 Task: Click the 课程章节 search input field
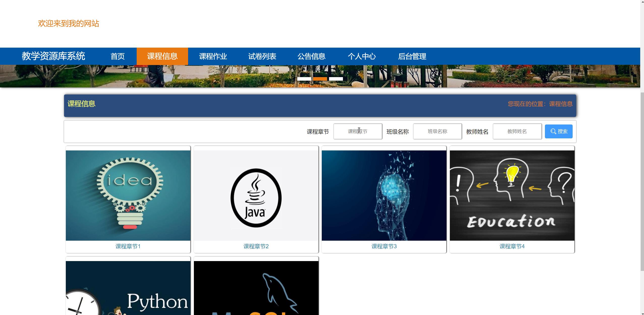click(357, 131)
